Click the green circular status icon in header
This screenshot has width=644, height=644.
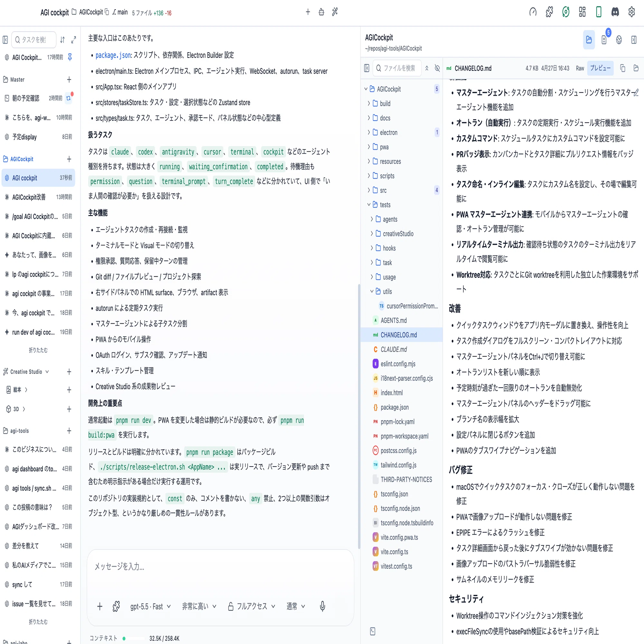tap(566, 12)
